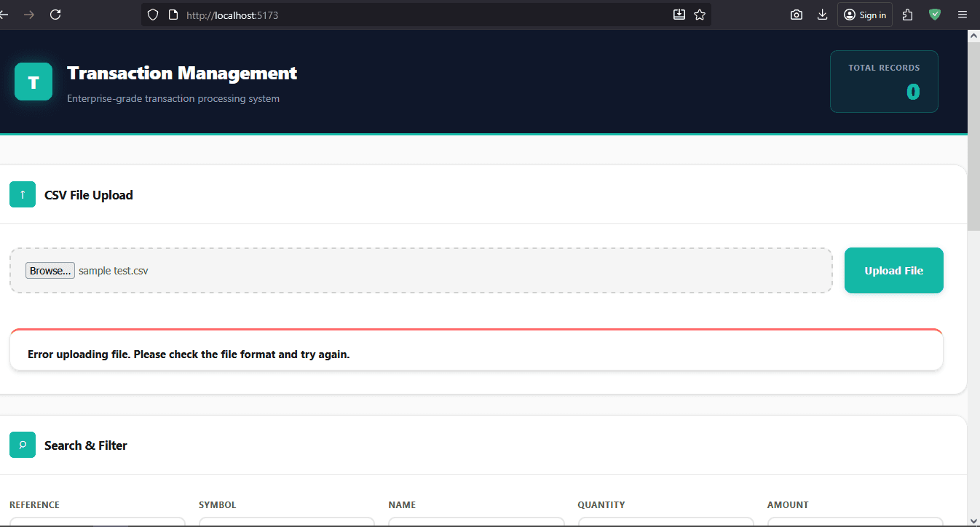Go forward using the forward arrow
Image resolution: width=980 pixels, height=527 pixels.
[29, 15]
